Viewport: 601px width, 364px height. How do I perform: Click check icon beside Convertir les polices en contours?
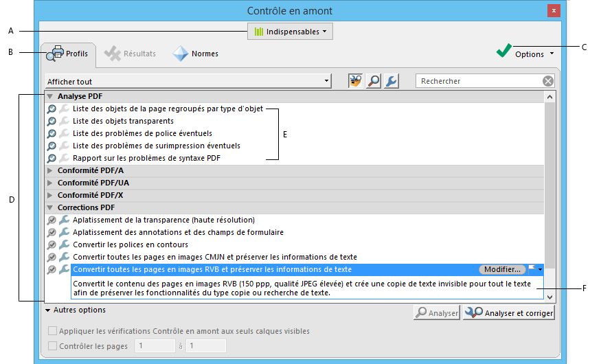(52, 244)
